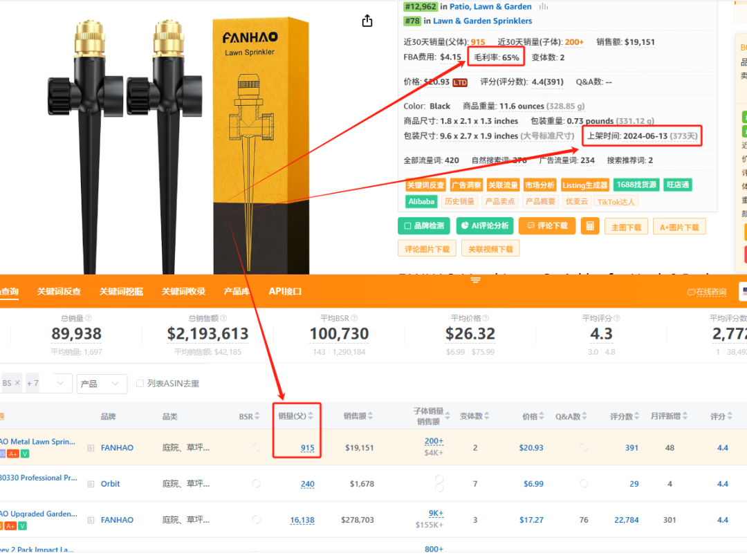Click the 产品概要 button
Viewport: 747px width, 560px height.
coord(540,201)
